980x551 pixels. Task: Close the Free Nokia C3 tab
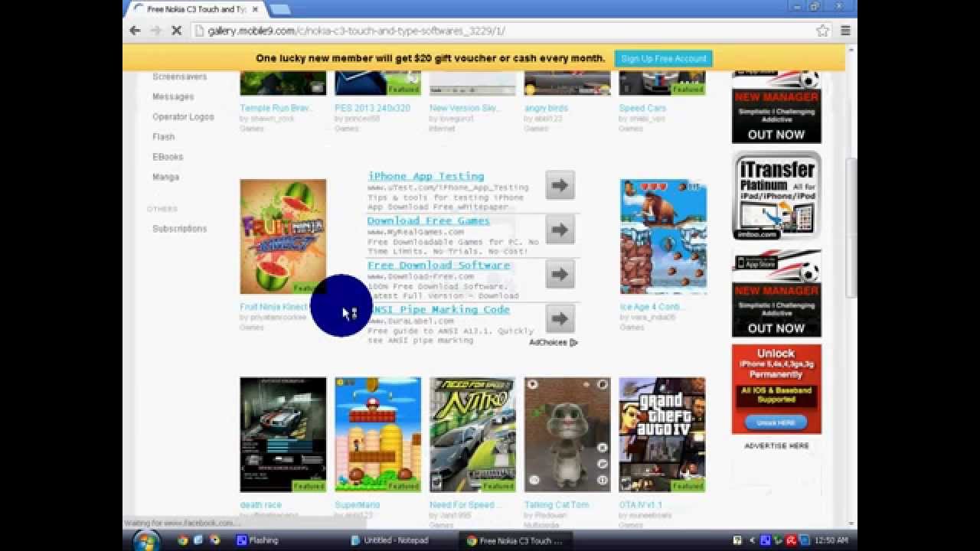click(255, 9)
